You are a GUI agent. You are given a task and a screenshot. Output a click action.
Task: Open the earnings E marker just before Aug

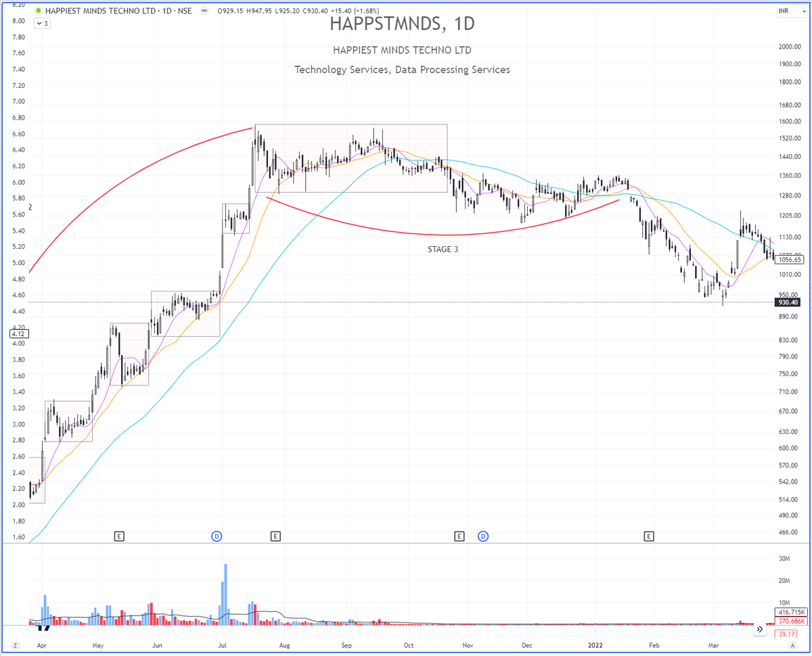coord(275,536)
